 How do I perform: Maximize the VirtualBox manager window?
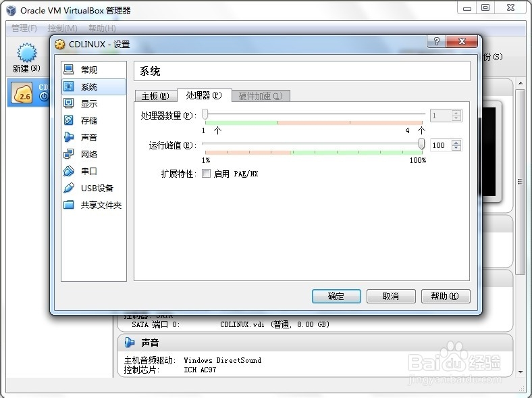(485, 7)
